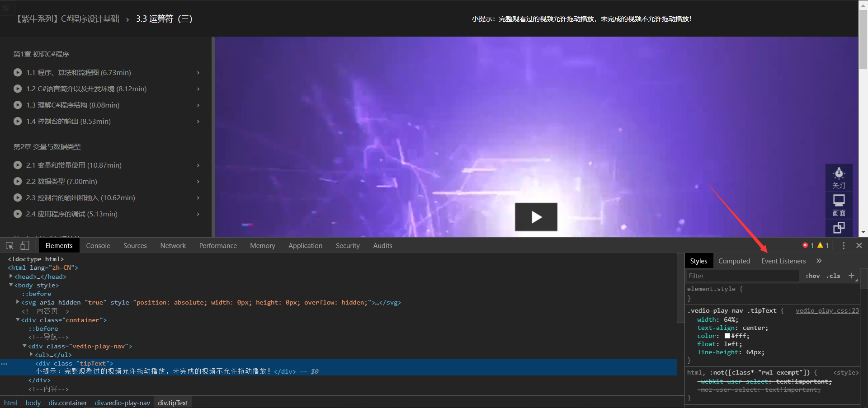Expand the chevron on lesson 2.4 row
The width and height of the screenshot is (868, 408).
coord(198,214)
